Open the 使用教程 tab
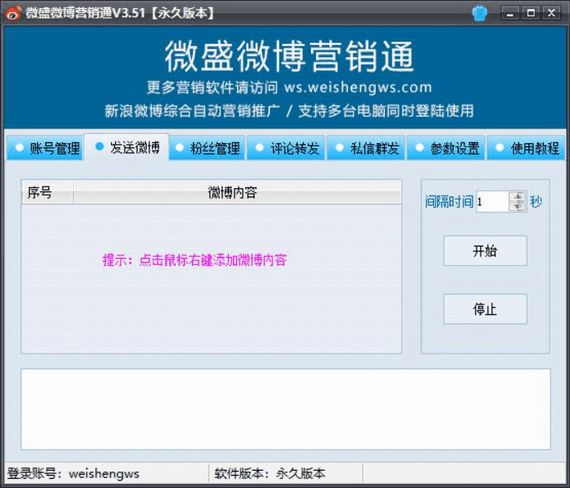 (526, 148)
